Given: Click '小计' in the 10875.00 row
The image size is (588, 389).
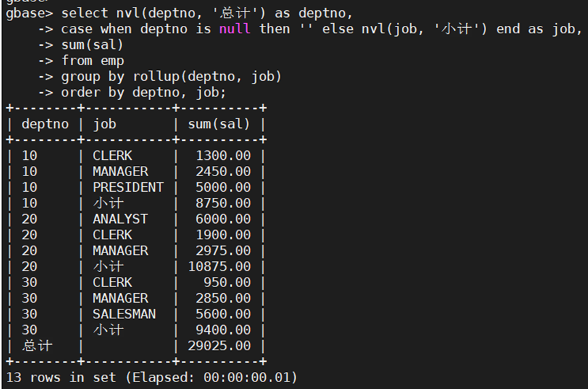Looking at the screenshot, I should click(108, 267).
